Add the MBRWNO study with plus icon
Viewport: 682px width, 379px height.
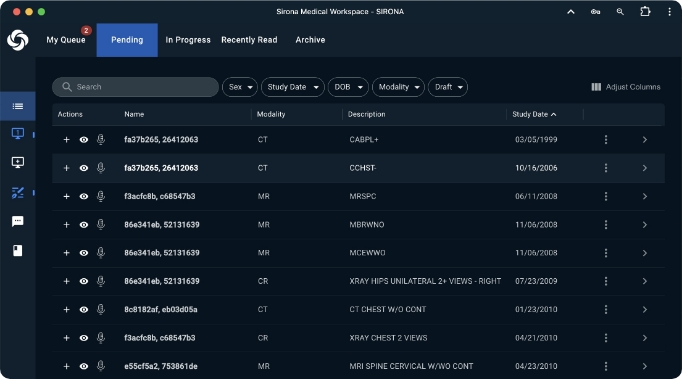tap(67, 225)
